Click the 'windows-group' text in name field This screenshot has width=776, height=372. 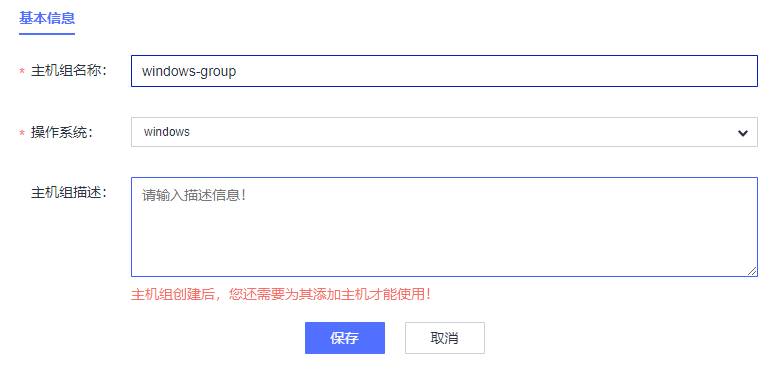click(189, 72)
